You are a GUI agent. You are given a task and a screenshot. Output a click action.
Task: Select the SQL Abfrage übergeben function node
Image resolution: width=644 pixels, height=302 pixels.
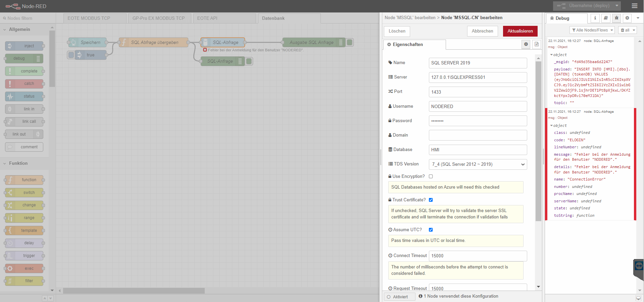pyautogui.click(x=154, y=42)
